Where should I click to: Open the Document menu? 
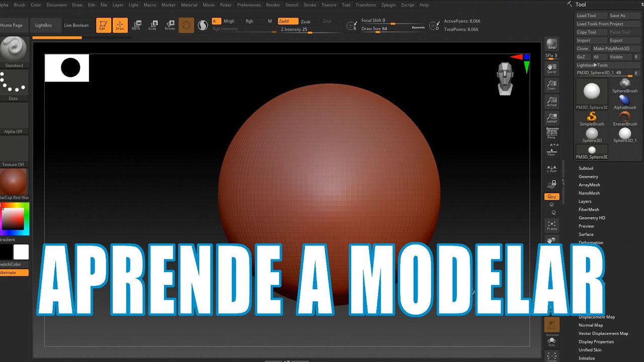pyautogui.click(x=56, y=5)
